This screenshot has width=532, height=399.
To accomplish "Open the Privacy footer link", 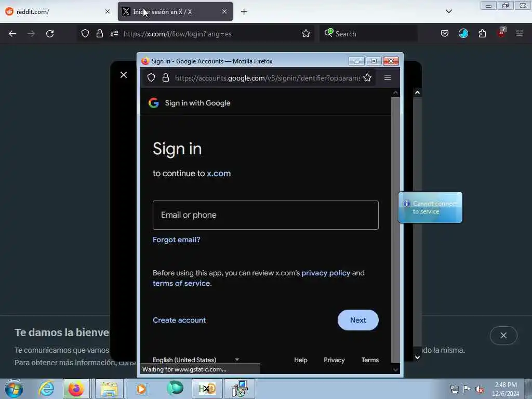I will (x=334, y=360).
